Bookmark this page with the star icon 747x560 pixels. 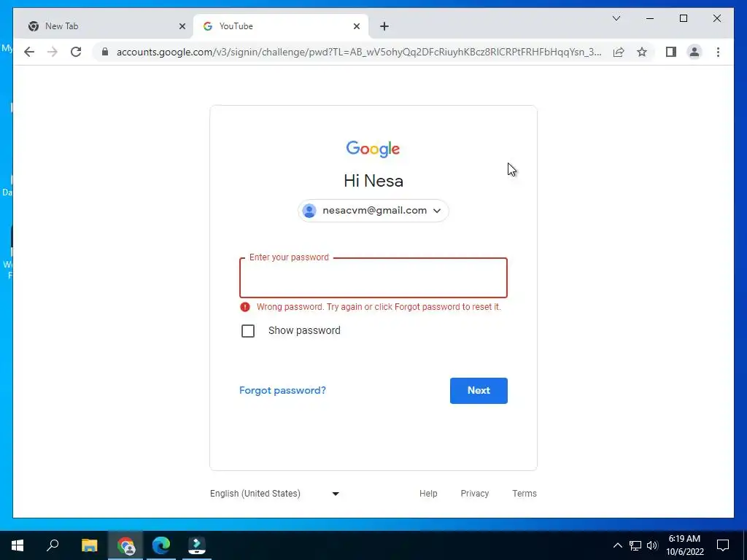pos(642,52)
